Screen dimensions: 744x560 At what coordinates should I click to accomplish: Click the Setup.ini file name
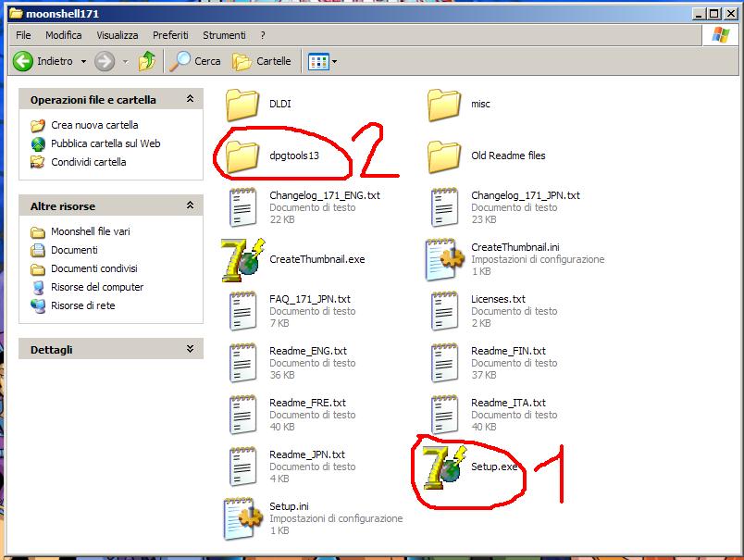[289, 506]
